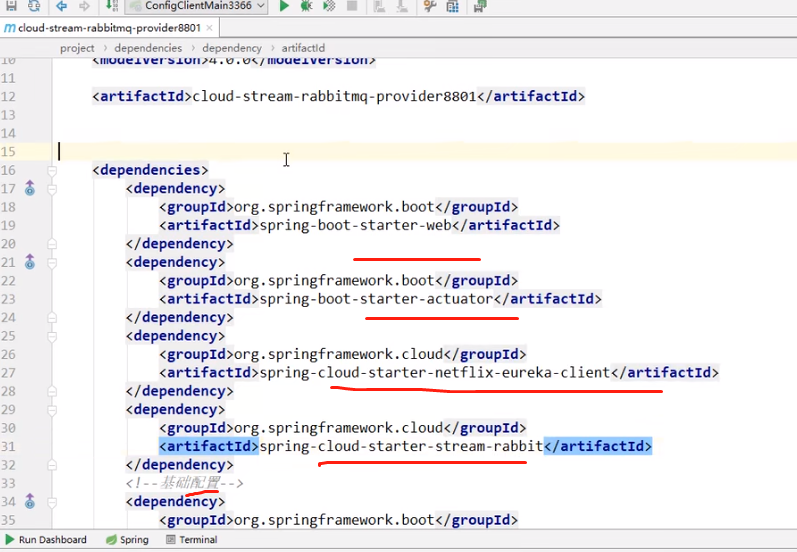Run with coverage icon

click(x=329, y=6)
